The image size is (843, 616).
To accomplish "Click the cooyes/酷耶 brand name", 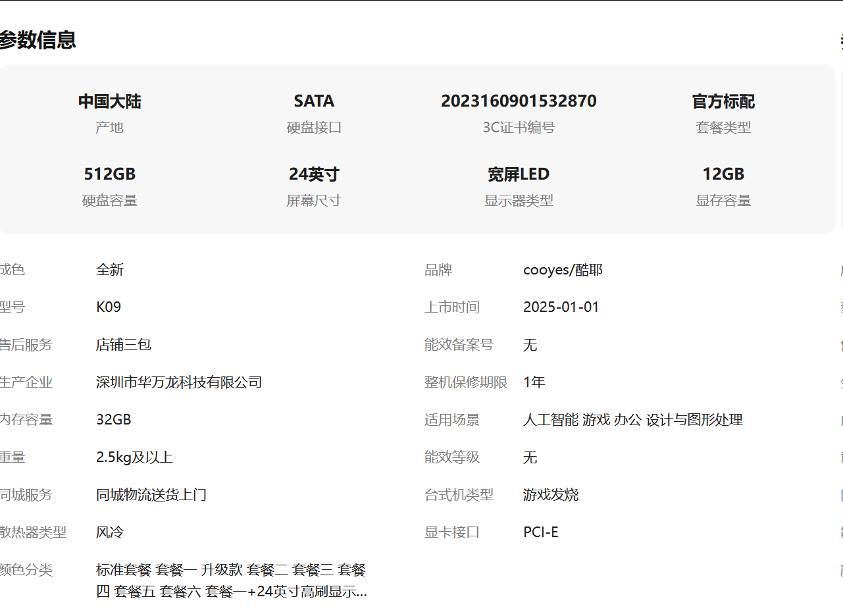I will point(563,270).
